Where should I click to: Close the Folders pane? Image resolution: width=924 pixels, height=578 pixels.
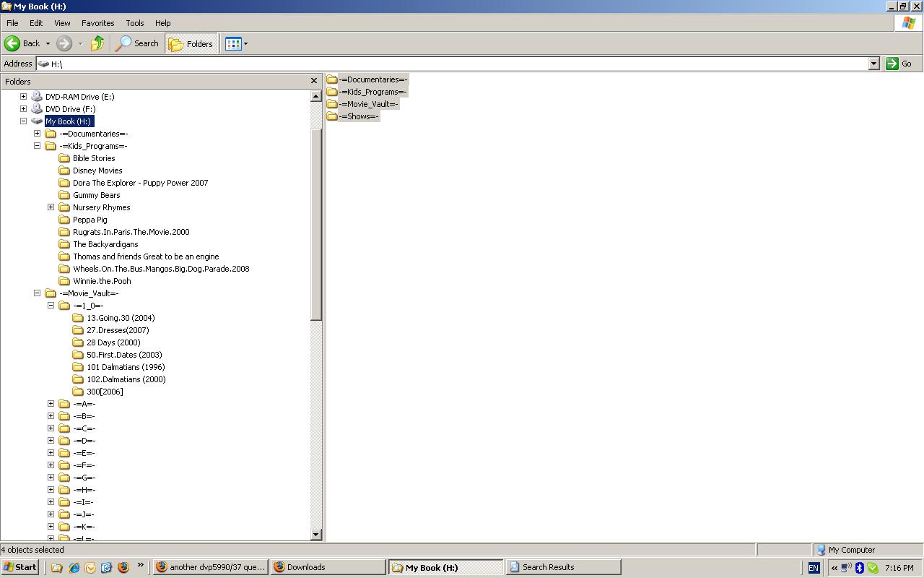click(313, 81)
